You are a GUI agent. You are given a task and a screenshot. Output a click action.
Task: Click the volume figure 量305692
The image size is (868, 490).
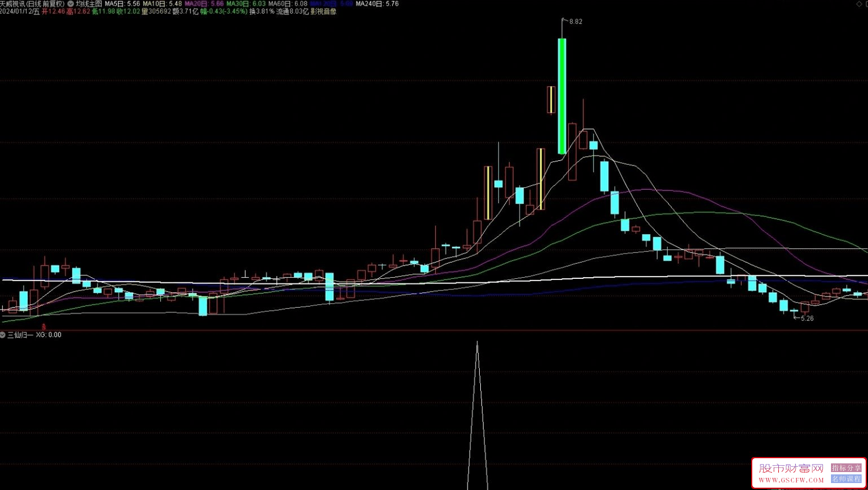tap(156, 12)
